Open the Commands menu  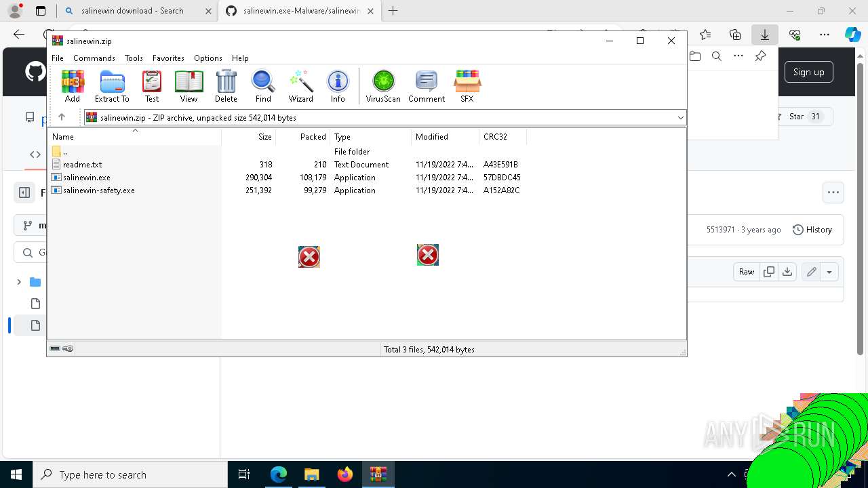(94, 58)
